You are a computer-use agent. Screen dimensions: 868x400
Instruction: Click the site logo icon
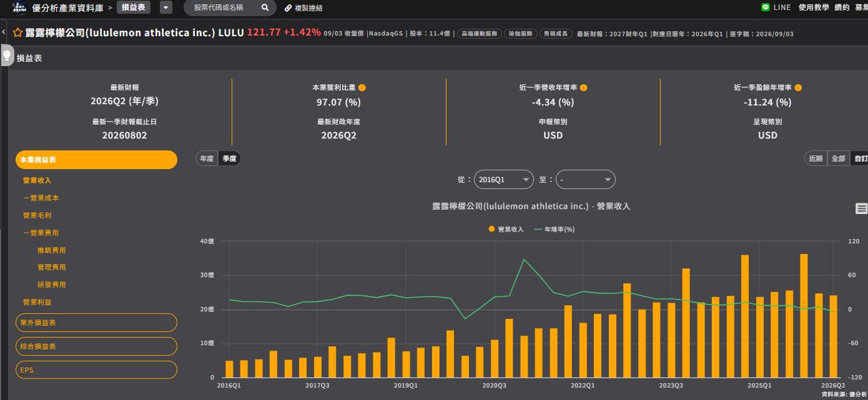(x=20, y=7)
